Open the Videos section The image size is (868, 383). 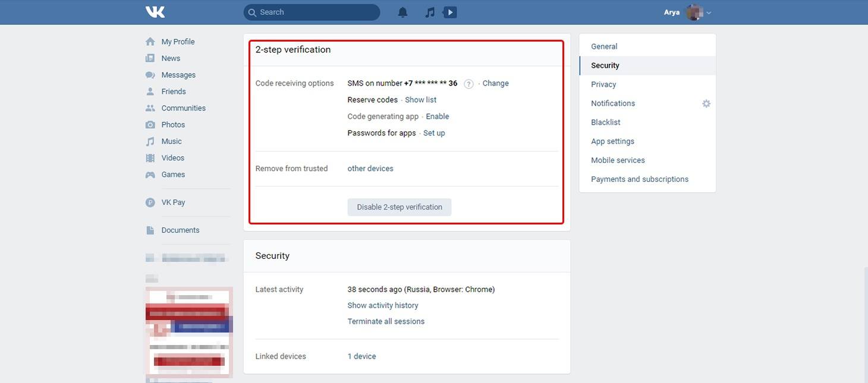pos(172,158)
